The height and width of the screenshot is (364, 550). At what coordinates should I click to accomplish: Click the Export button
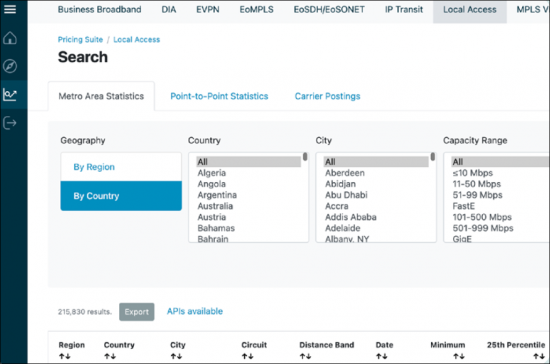coord(136,312)
